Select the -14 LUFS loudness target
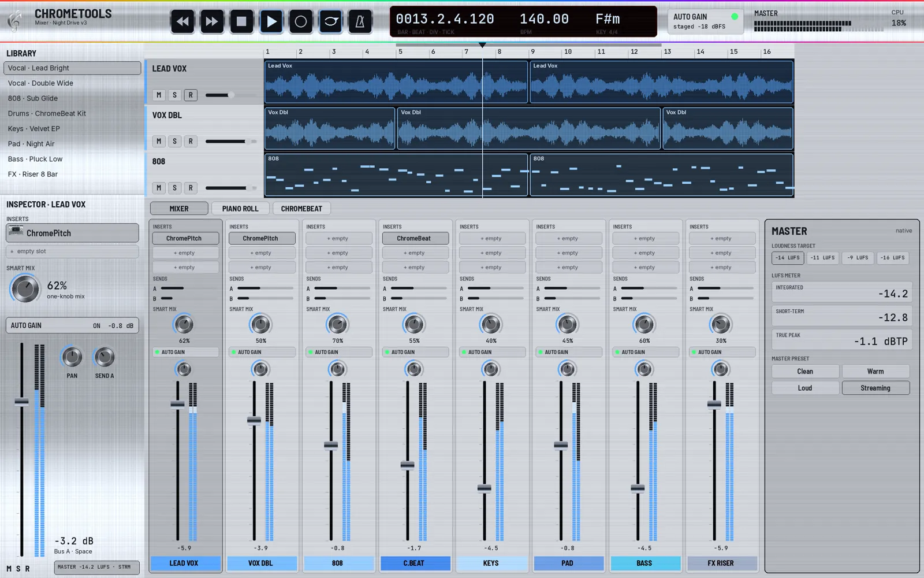Screen dimensions: 924x578 tap(788, 258)
